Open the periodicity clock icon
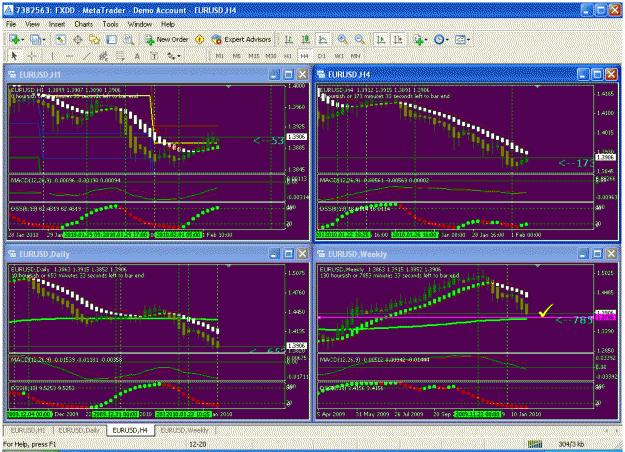Screen dimensions: 625x452 tap(439, 39)
